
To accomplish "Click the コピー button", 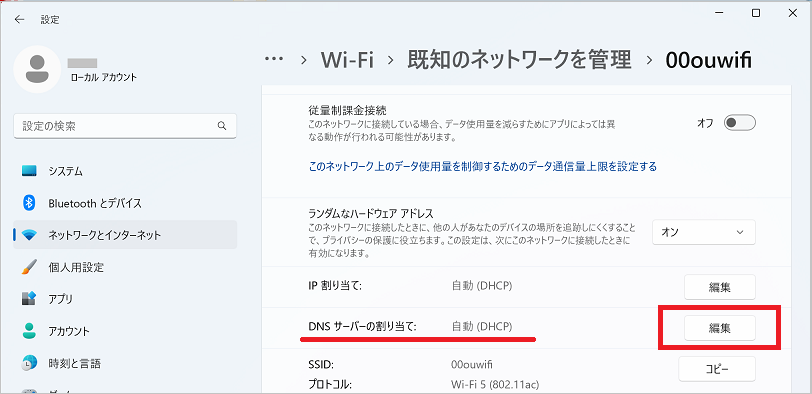I will [x=717, y=369].
